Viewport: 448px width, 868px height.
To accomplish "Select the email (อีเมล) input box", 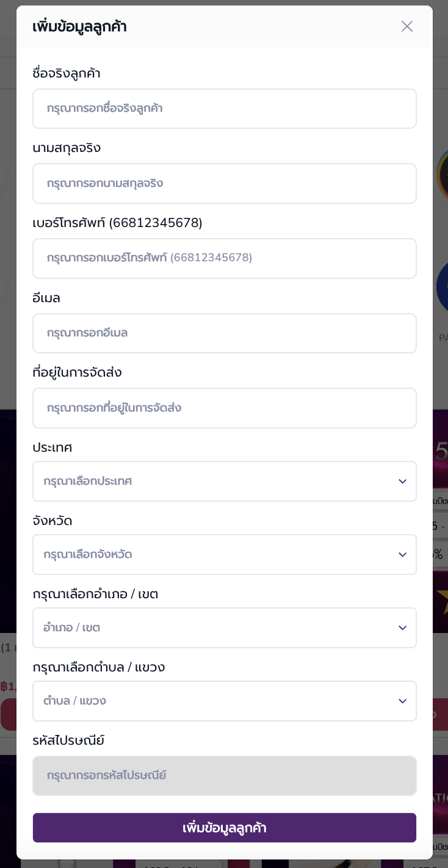I will click(225, 333).
